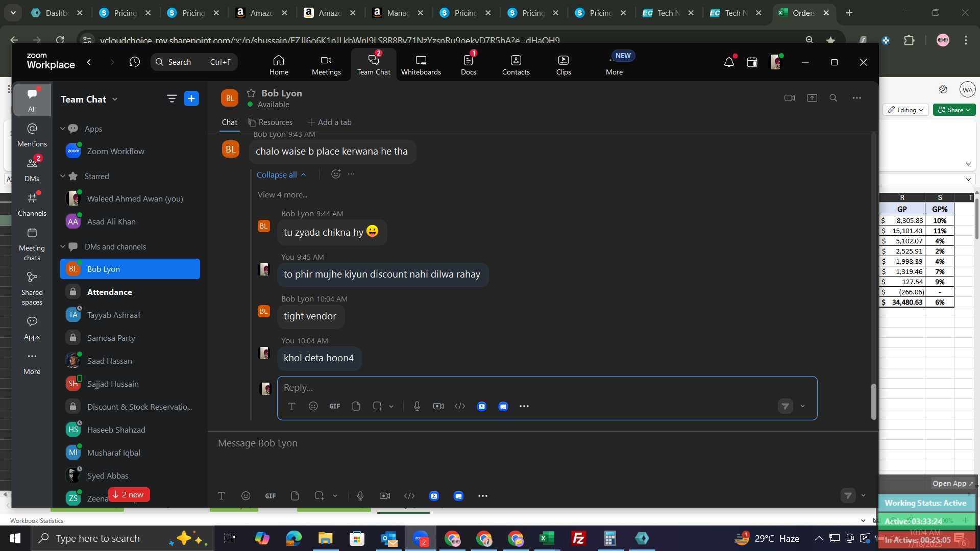
Task: Click Collapse all replies
Action: pos(281,174)
